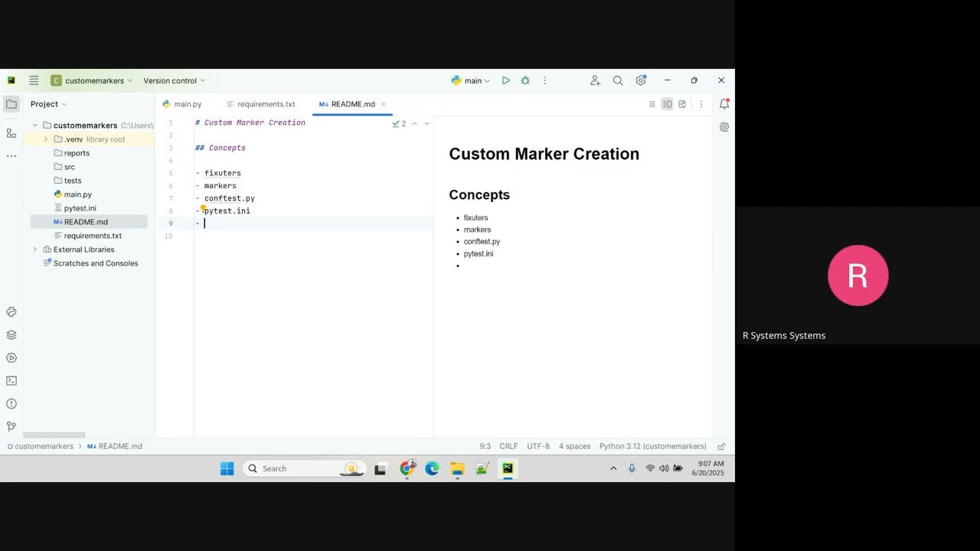The height and width of the screenshot is (551, 980).
Task: Click the Windows taskbar Search box
Action: (303, 469)
